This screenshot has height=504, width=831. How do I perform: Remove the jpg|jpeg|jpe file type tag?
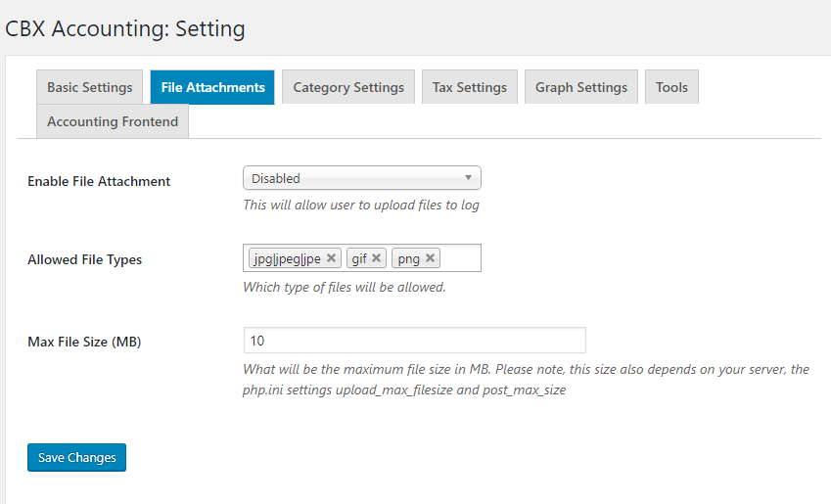click(x=331, y=258)
